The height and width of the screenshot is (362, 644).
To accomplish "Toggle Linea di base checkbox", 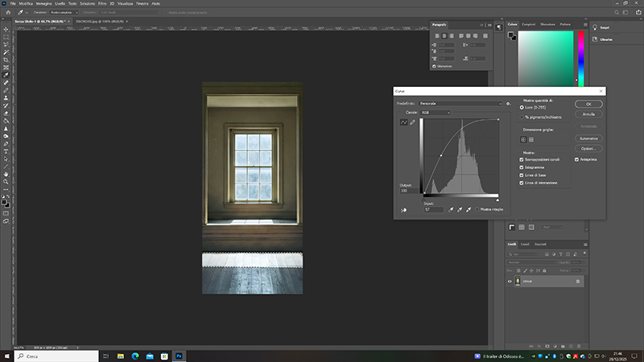I will point(522,175).
